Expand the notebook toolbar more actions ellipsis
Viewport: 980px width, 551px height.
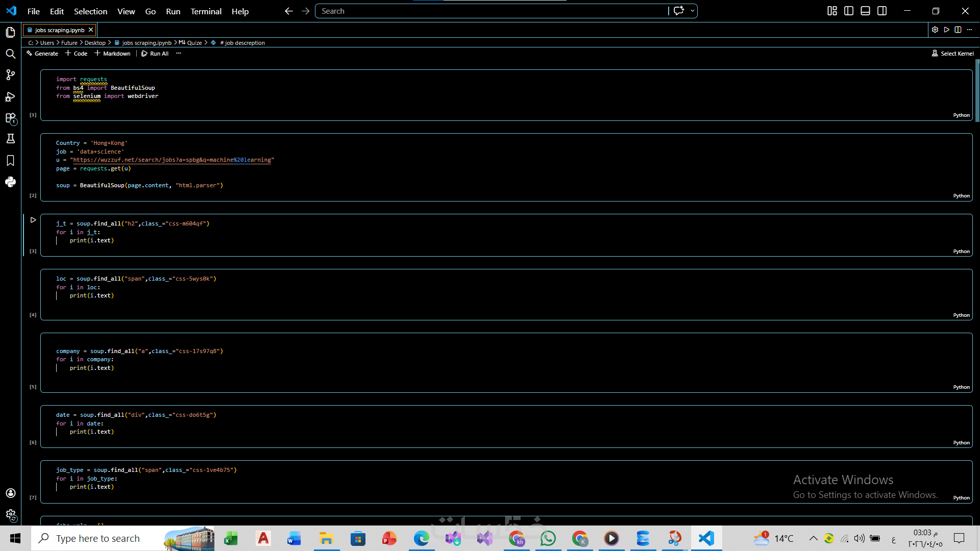point(178,53)
